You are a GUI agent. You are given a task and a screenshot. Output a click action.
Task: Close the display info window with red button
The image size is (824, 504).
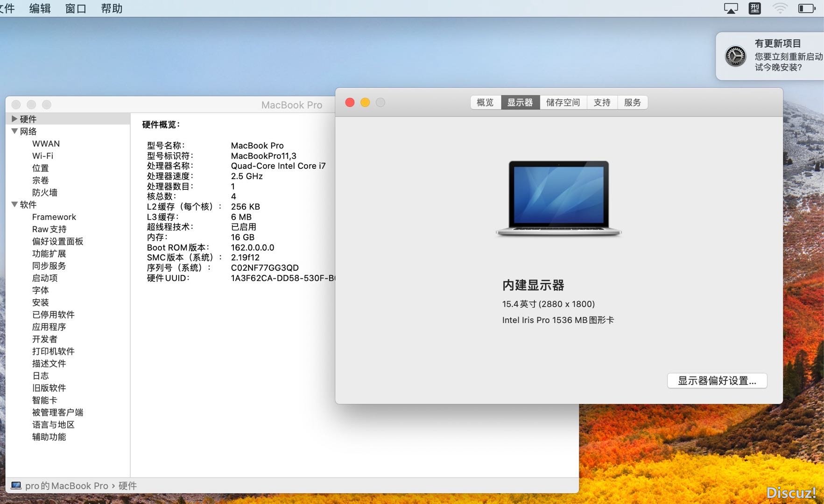coord(350,102)
